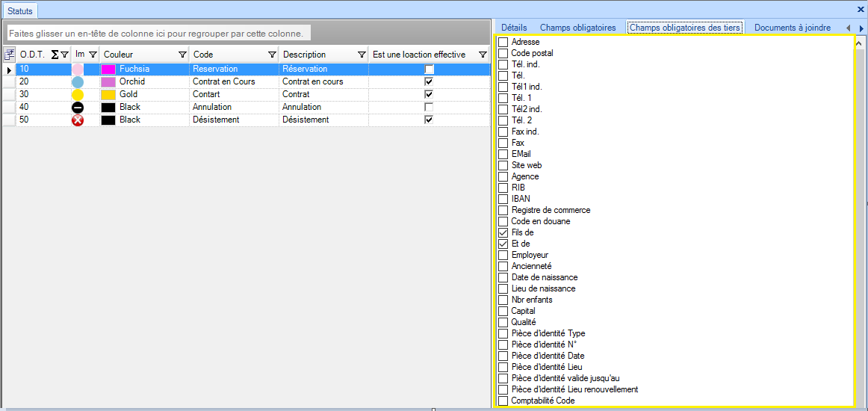Click the column chooser icon in grid corner
This screenshot has width=868, height=411.
coord(10,55)
